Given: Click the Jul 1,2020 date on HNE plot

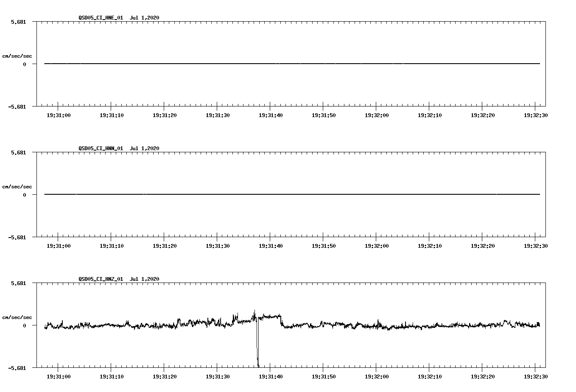Looking at the screenshot, I should click(145, 17).
